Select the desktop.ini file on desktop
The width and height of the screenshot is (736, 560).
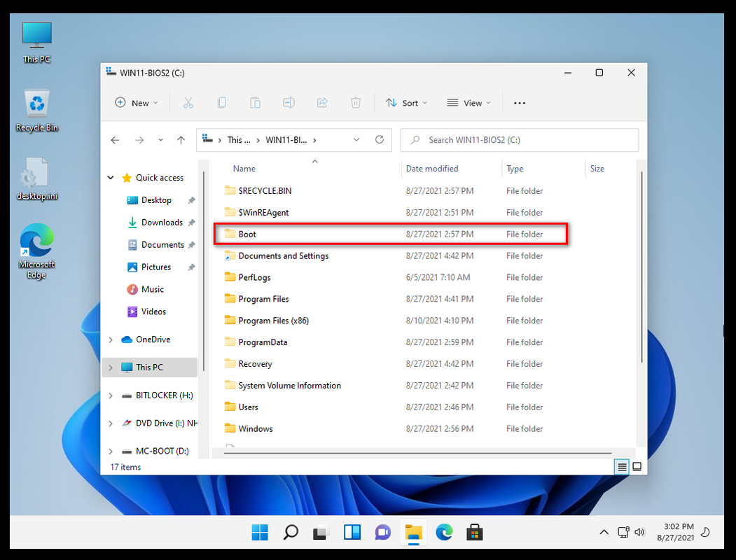point(36,179)
